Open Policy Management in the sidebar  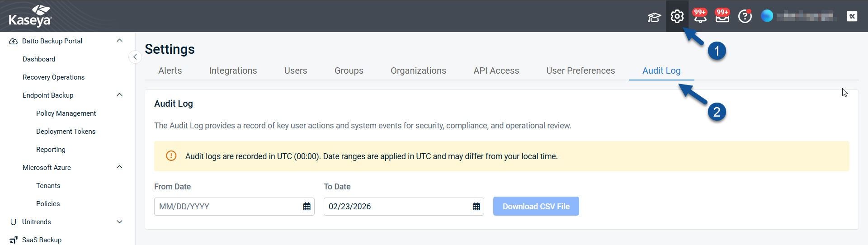point(66,113)
